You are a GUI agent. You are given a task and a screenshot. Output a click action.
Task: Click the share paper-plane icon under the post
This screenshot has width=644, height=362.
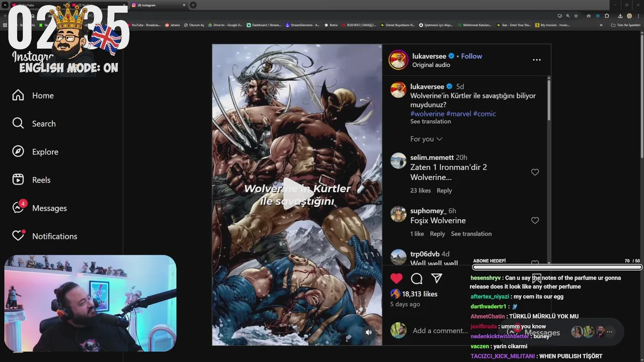(437, 279)
